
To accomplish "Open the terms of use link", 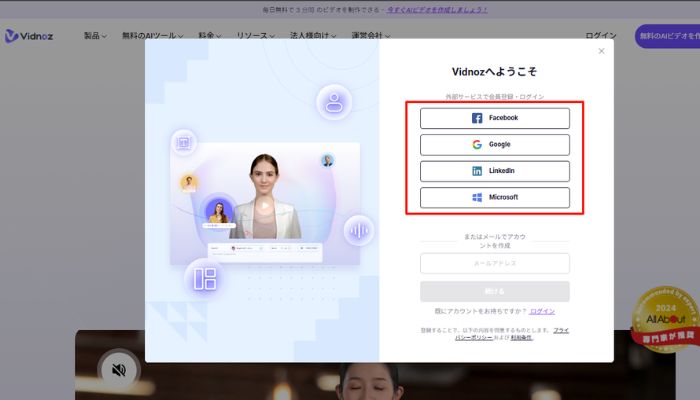I will click(x=521, y=338).
